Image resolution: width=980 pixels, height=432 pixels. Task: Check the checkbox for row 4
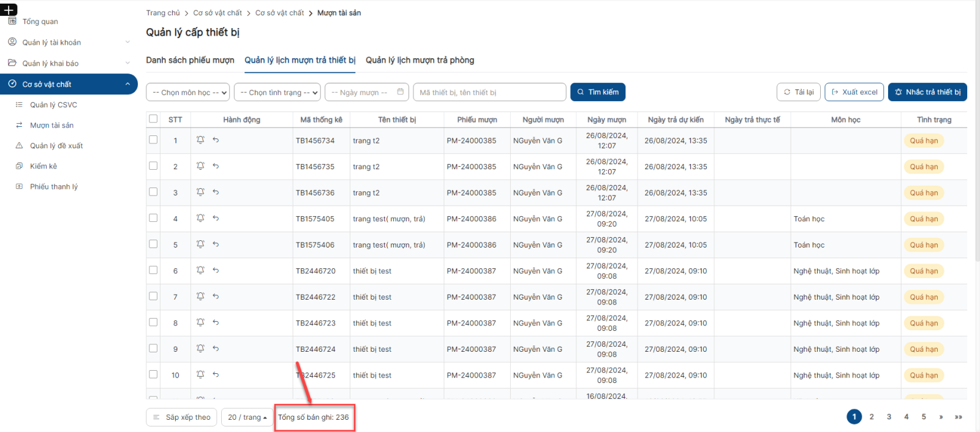tap(153, 218)
